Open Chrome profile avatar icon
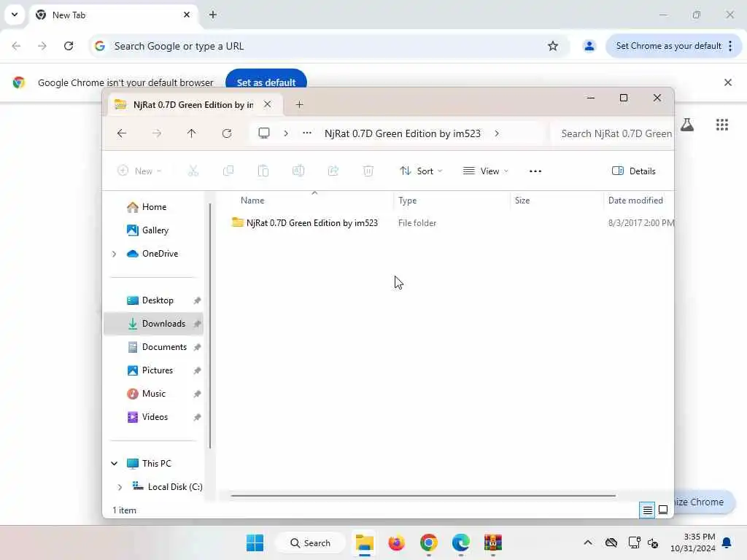Screen dimensions: 747x560 pyautogui.click(x=589, y=46)
